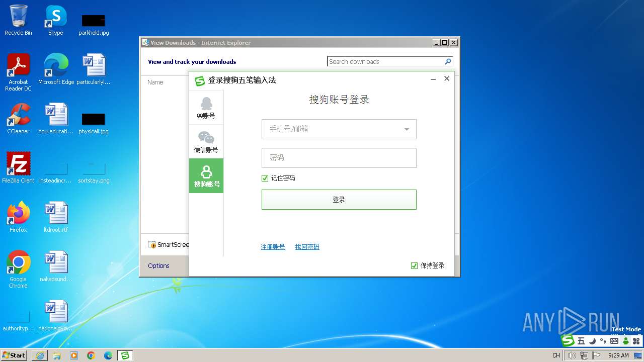
Task: Select physicali.jpg desktop file
Action: 94,123
